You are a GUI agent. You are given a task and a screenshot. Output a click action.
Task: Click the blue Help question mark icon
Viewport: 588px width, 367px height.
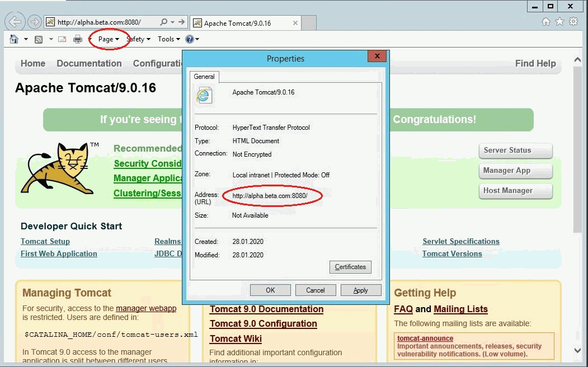tap(190, 39)
